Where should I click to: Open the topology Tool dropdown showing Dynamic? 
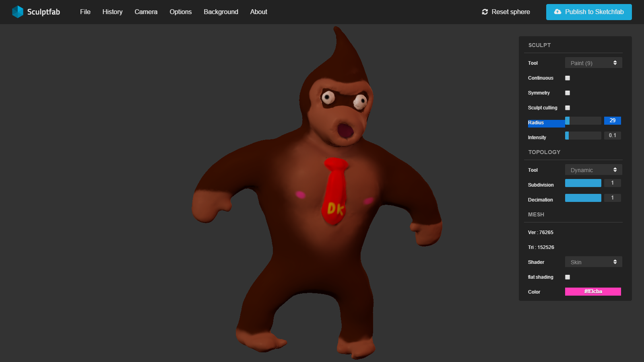(x=594, y=170)
